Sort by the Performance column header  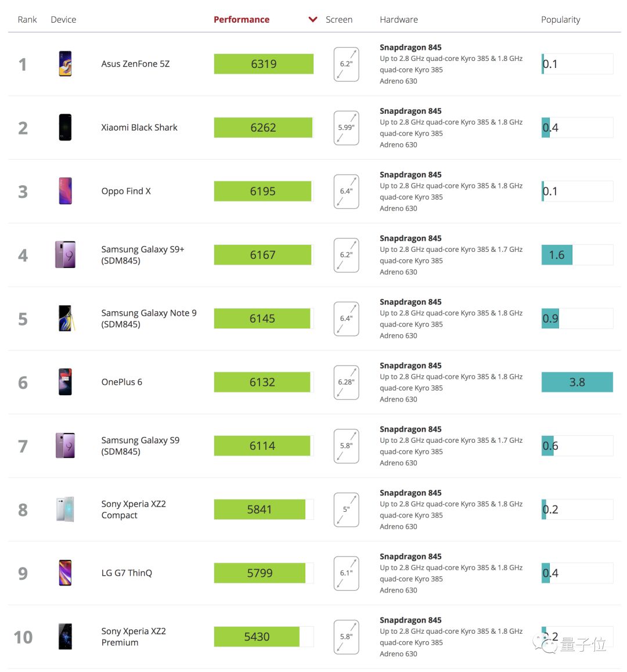point(242,20)
